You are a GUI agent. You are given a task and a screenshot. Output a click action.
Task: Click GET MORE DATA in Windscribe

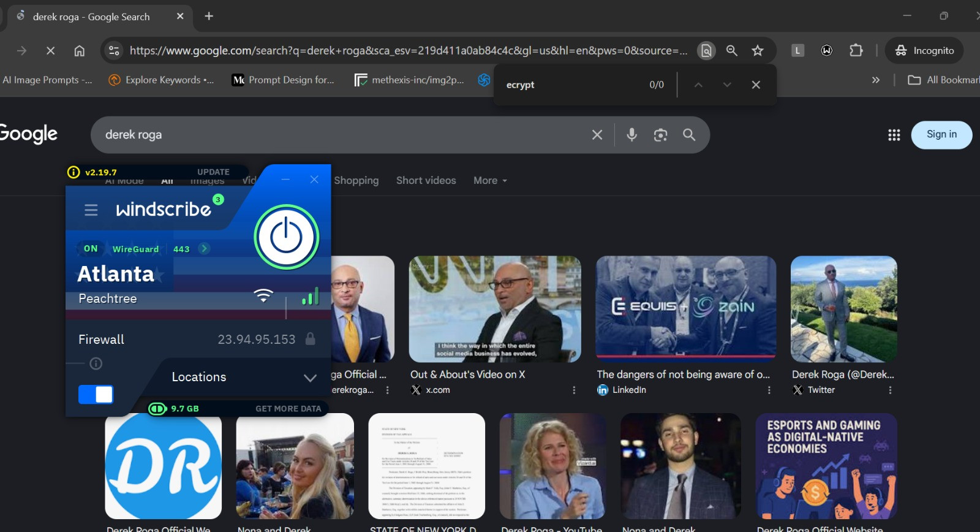coord(288,408)
